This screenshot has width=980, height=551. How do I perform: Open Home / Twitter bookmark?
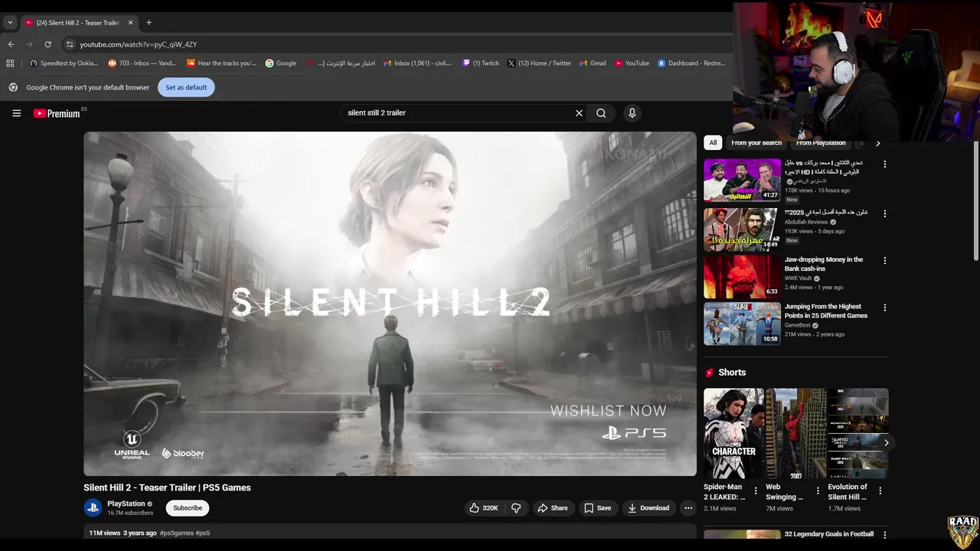[539, 64]
